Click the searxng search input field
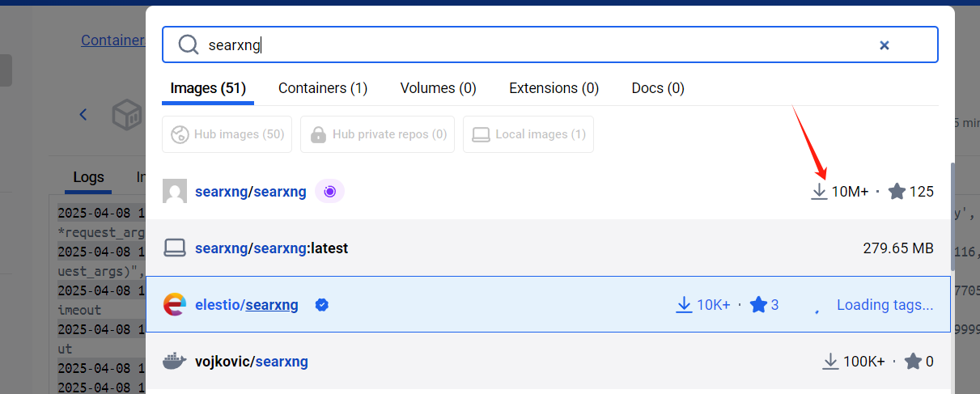This screenshot has width=980, height=394. [x=534, y=45]
